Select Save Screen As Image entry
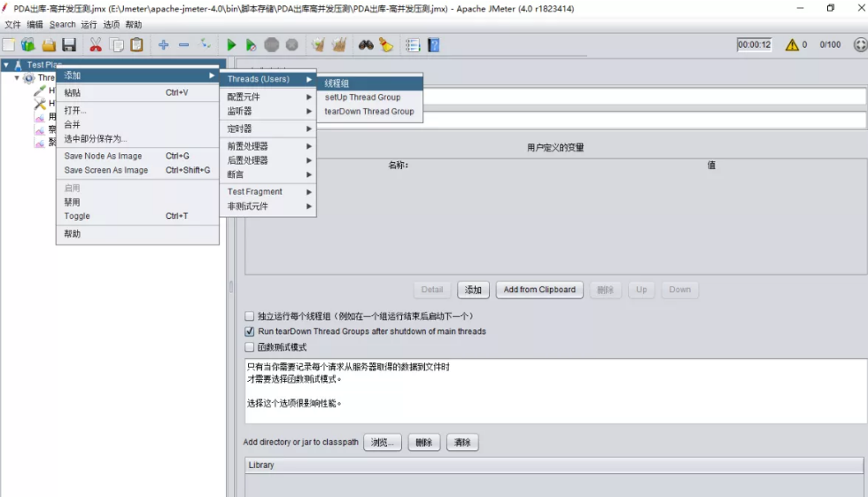Viewport: 868px width, 497px height. coord(137,170)
